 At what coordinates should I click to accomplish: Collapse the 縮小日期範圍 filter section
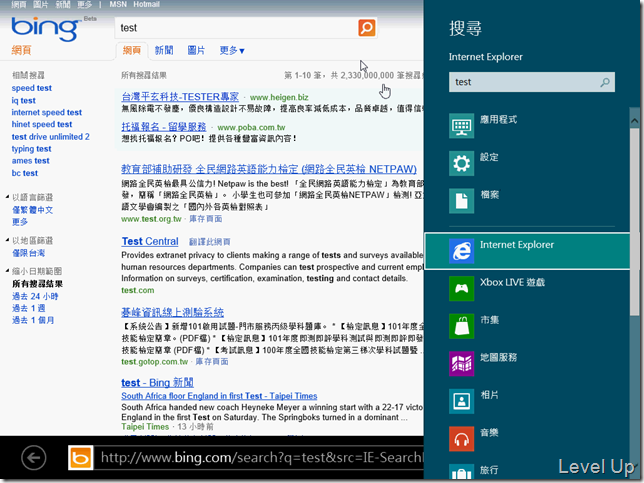[7, 271]
